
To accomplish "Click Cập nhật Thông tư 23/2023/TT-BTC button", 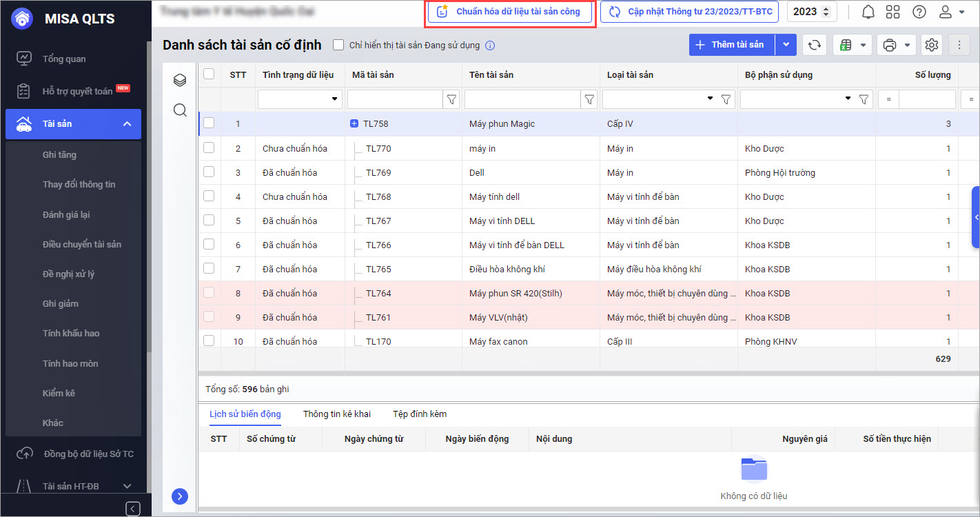I will click(x=689, y=12).
